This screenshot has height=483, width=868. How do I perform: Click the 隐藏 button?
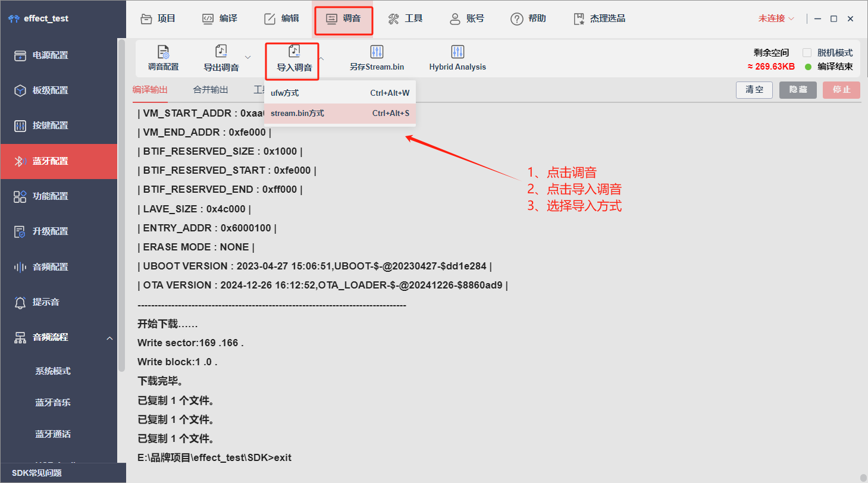point(798,90)
